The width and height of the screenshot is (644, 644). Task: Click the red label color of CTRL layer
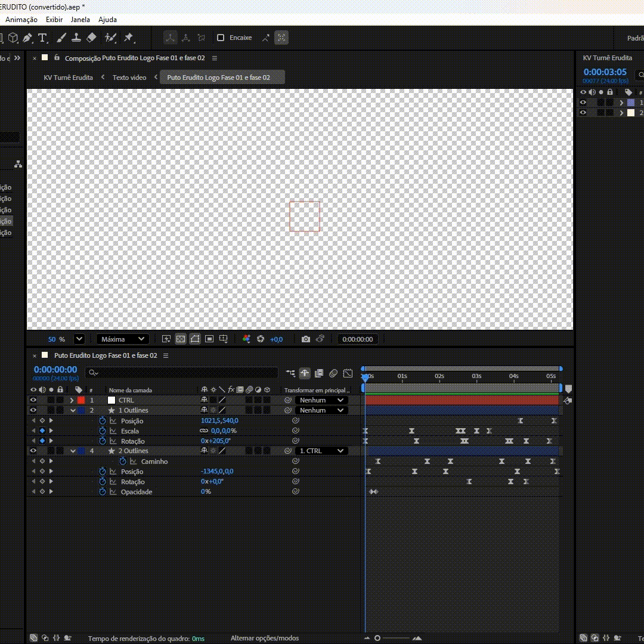pyautogui.click(x=81, y=400)
